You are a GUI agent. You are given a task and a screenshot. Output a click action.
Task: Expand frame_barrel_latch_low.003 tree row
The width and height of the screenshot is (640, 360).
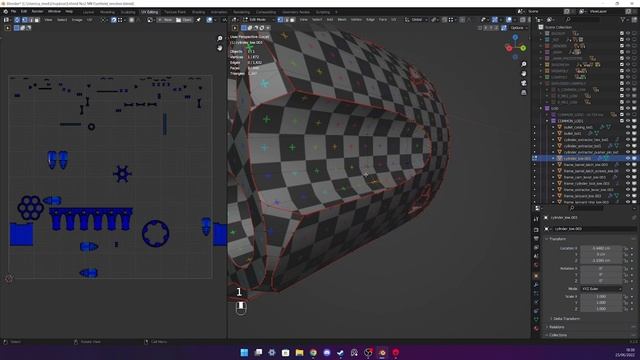[x=553, y=164]
